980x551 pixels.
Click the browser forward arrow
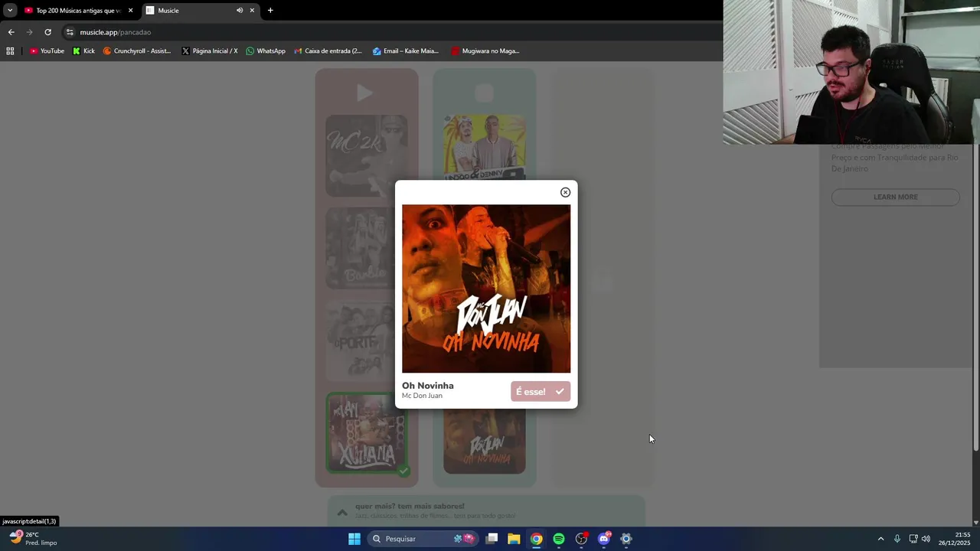click(29, 32)
